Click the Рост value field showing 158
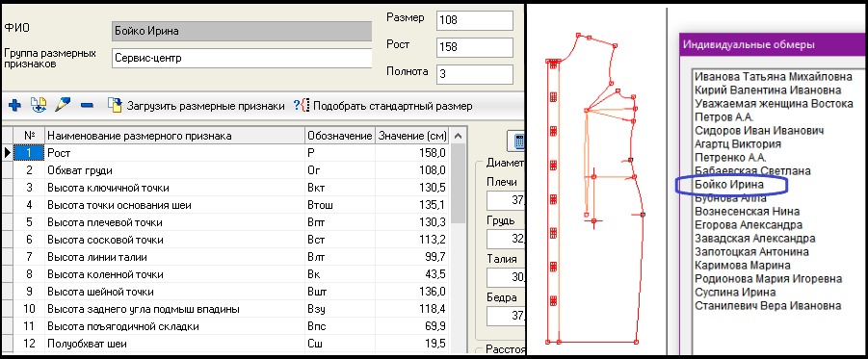Image resolution: width=868 pixels, height=359 pixels. click(475, 47)
